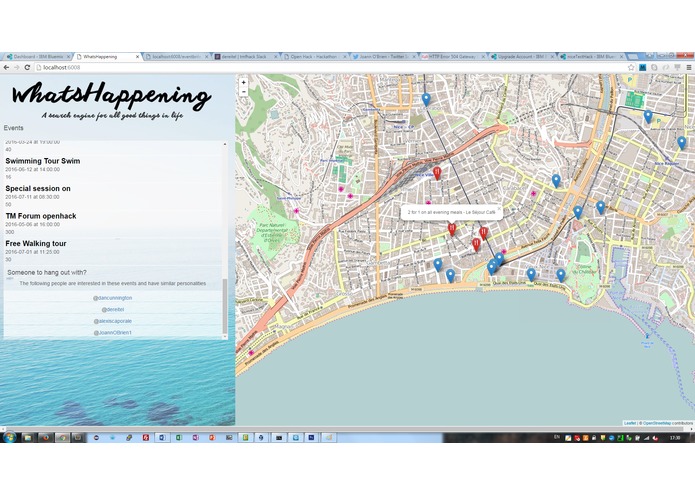This screenshot has width=695, height=494.
Task: Zoom out the map with minus button
Action: [x=243, y=91]
